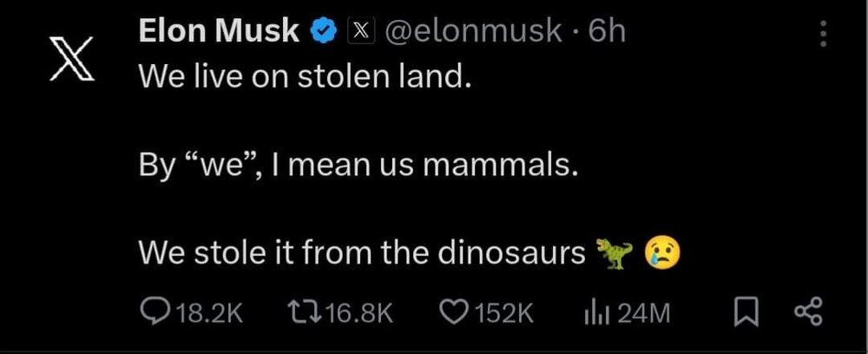Viewport: 868px width, 354px height.
Task: Click the dinosaur emoji in the tweet
Action: (x=614, y=252)
